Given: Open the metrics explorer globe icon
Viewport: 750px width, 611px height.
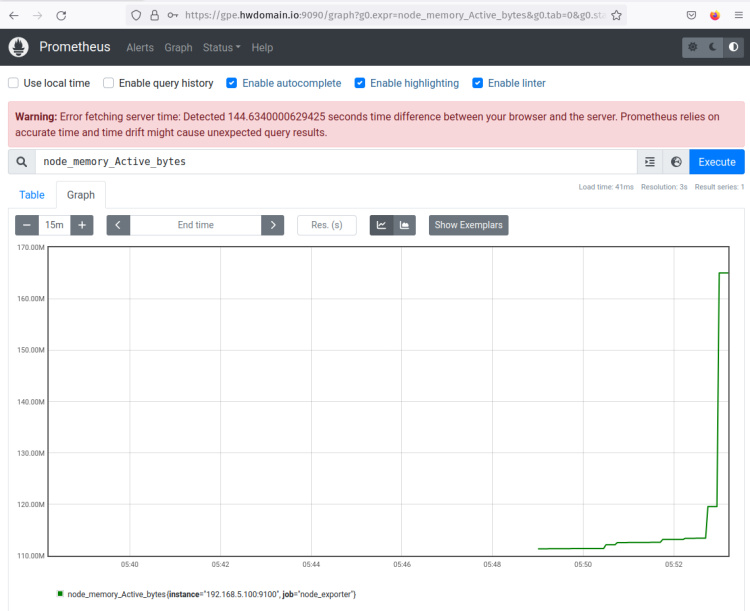Looking at the screenshot, I should (676, 162).
